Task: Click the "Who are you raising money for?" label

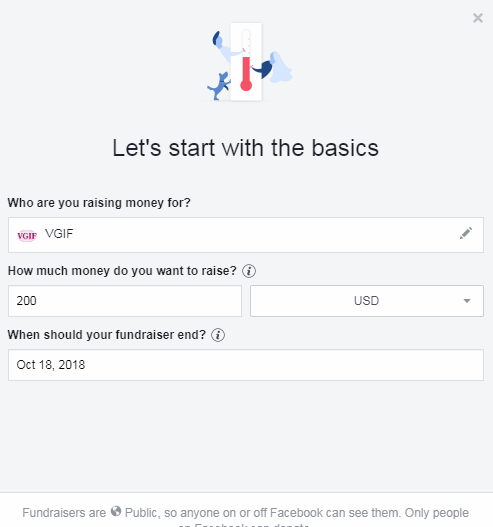Action: 99,203
